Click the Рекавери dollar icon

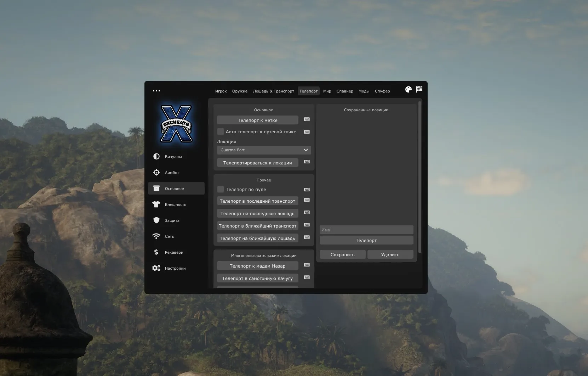pyautogui.click(x=156, y=252)
